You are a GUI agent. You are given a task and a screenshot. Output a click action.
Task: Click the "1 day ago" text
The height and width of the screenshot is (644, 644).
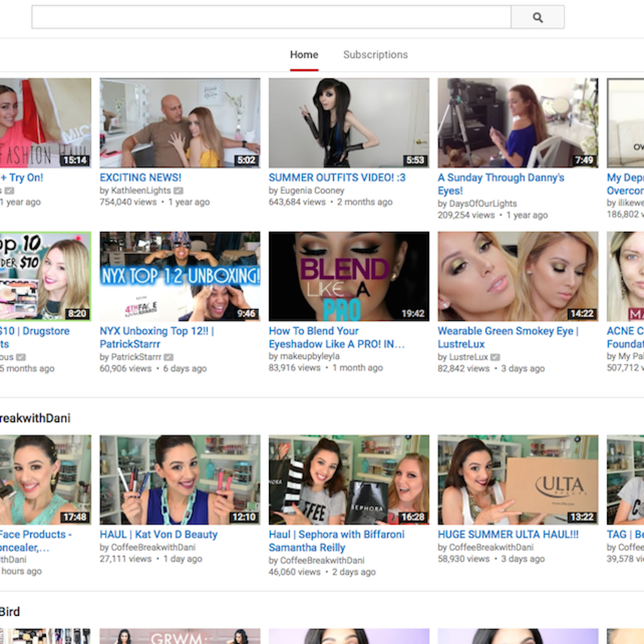(x=183, y=559)
